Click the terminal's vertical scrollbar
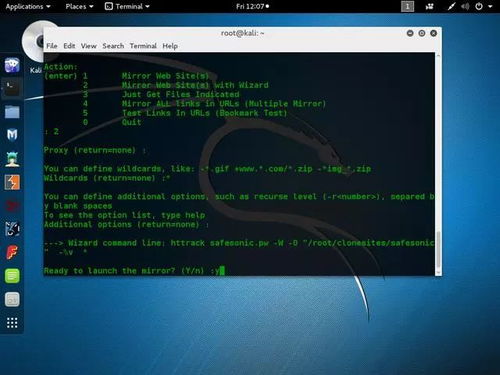The height and width of the screenshot is (375, 500). [x=438, y=164]
